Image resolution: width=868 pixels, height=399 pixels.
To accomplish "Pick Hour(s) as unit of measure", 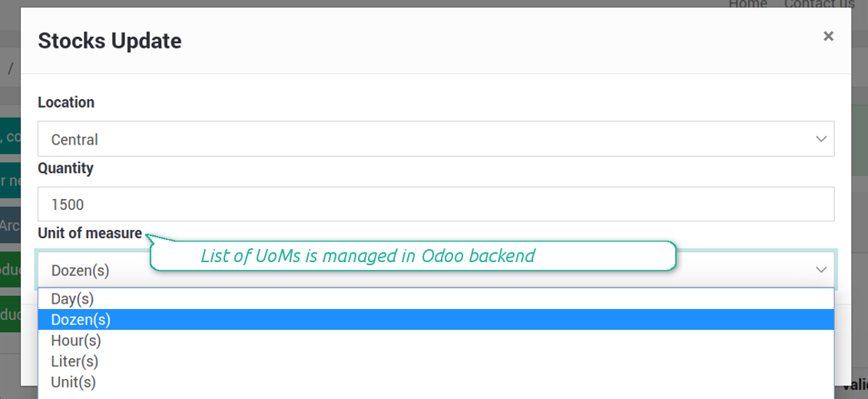I will (76, 341).
